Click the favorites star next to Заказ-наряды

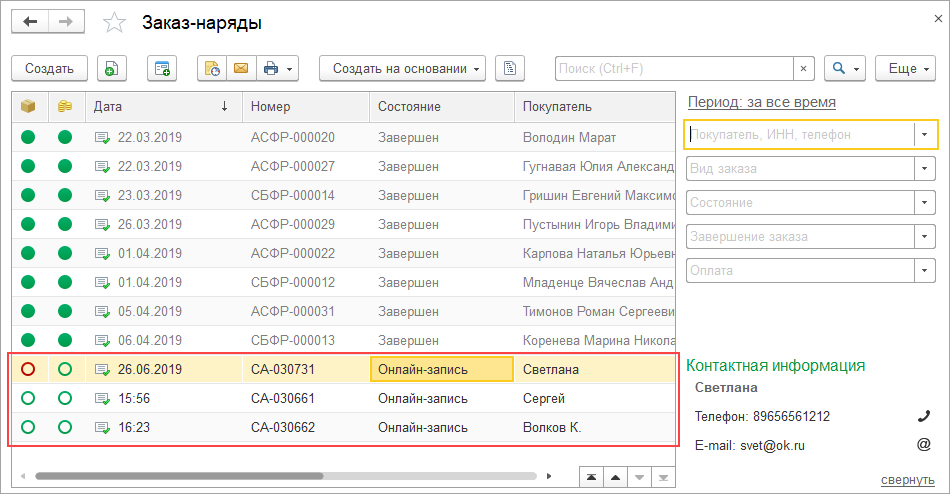[x=116, y=23]
